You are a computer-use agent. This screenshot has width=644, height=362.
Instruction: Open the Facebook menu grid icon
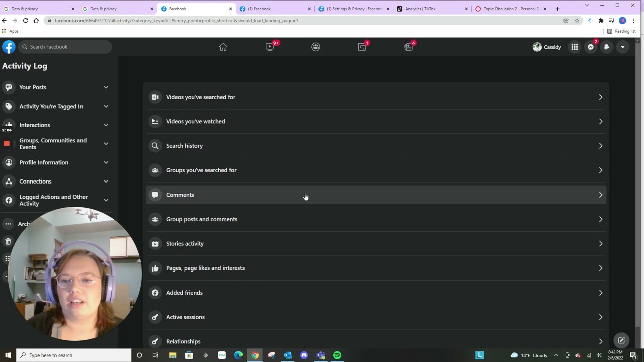(x=575, y=47)
